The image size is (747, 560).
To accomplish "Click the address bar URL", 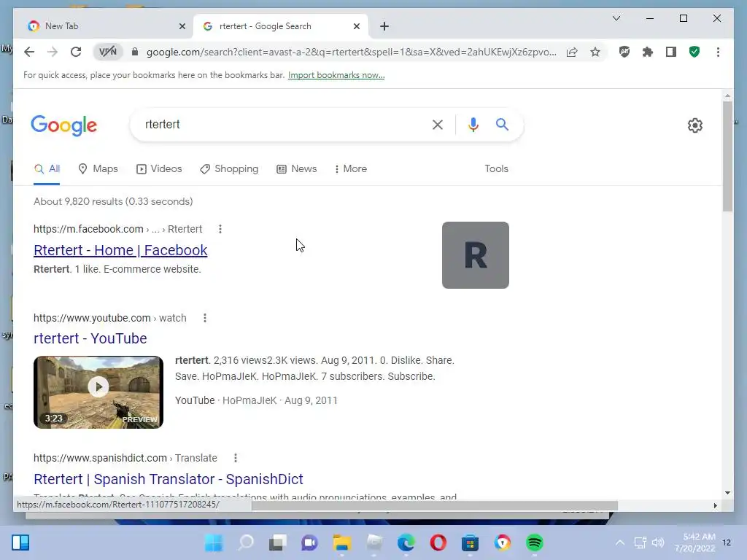I will pyautogui.click(x=352, y=52).
